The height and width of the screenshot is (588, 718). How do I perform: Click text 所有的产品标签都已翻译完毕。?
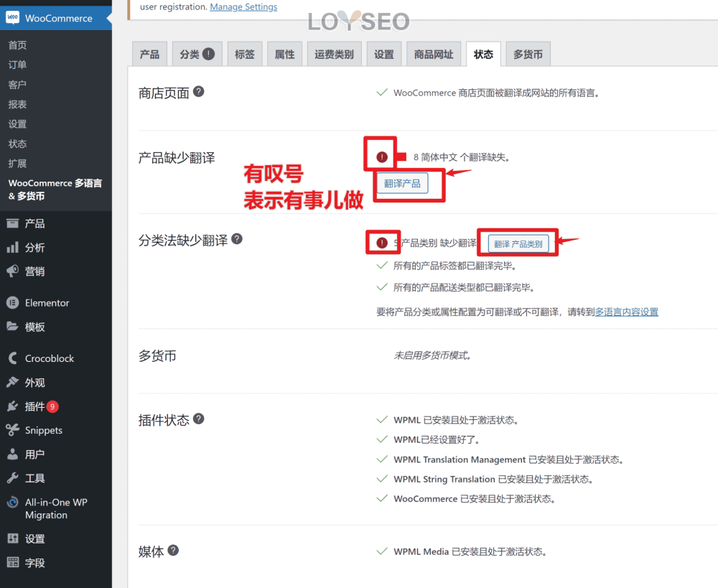click(455, 266)
